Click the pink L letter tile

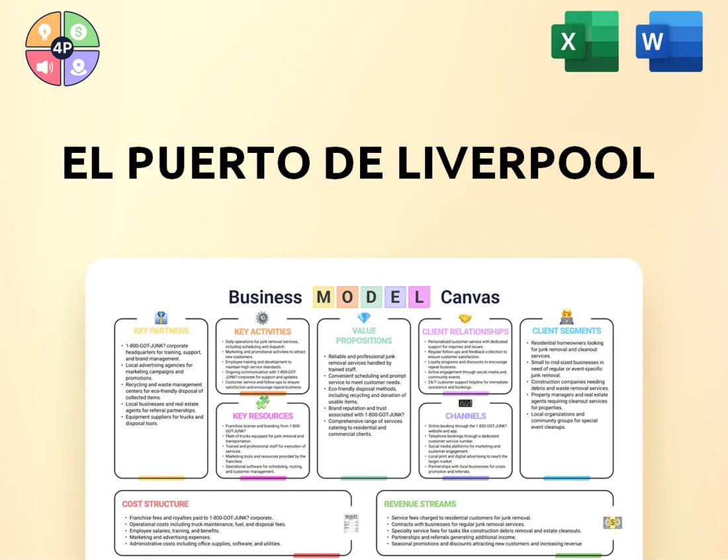[x=419, y=297]
